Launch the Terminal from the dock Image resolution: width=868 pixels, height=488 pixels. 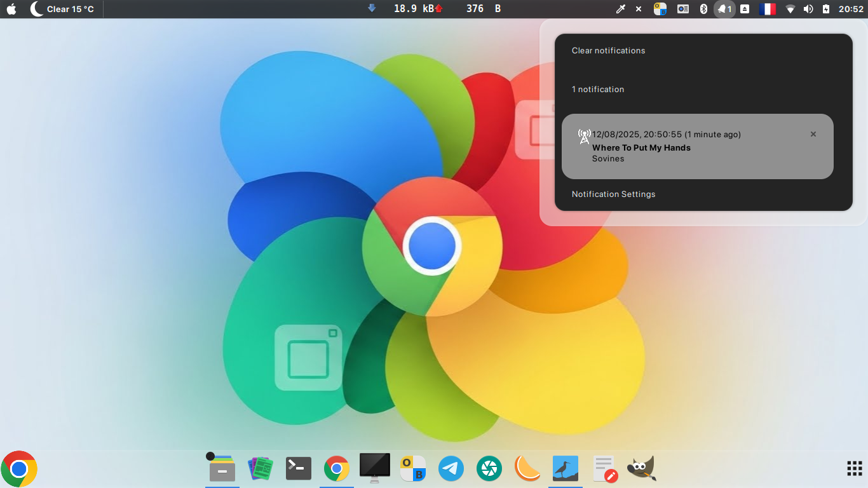click(299, 469)
